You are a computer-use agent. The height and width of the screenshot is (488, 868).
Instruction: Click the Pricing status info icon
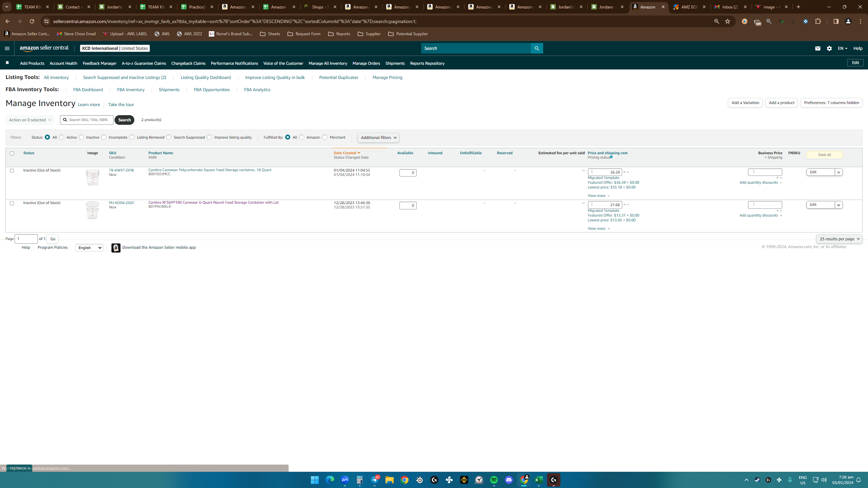pos(611,157)
